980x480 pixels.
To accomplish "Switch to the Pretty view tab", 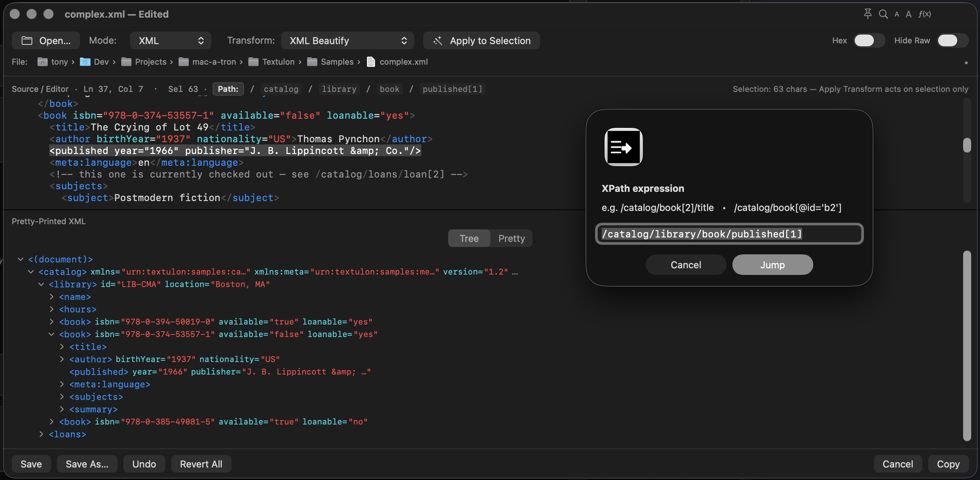I will (511, 238).
